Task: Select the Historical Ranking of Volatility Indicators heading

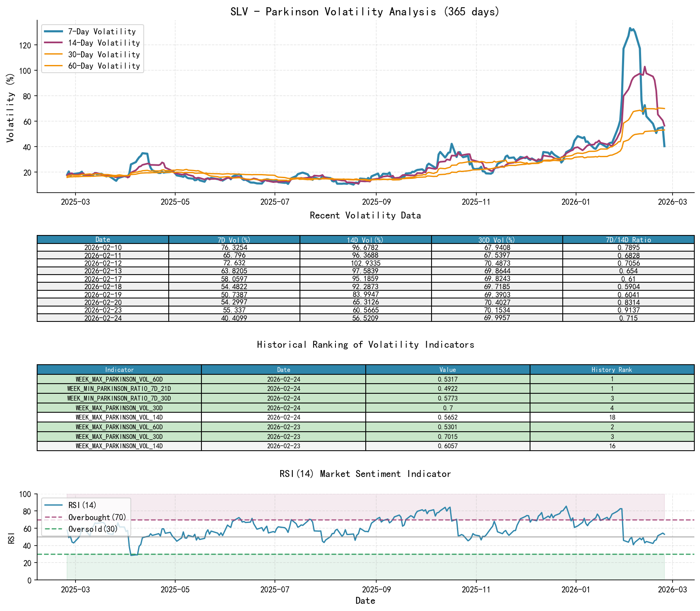Action: [365, 344]
